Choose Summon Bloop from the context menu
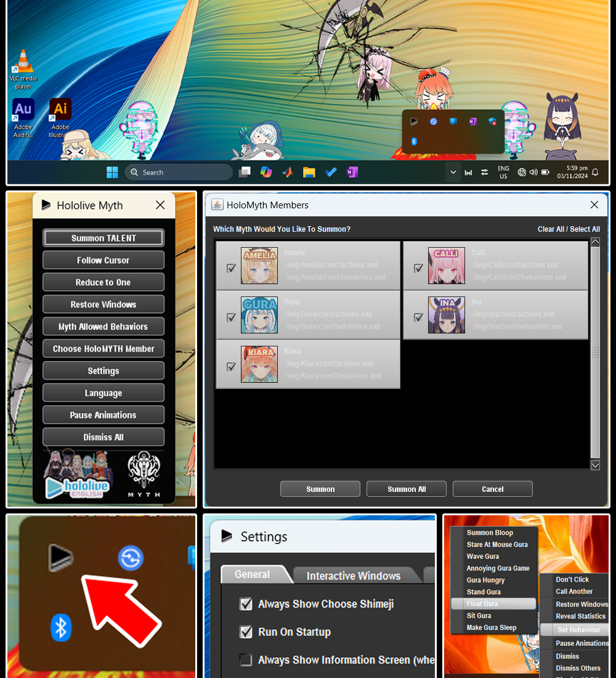This screenshot has height=678, width=616. tap(490, 533)
